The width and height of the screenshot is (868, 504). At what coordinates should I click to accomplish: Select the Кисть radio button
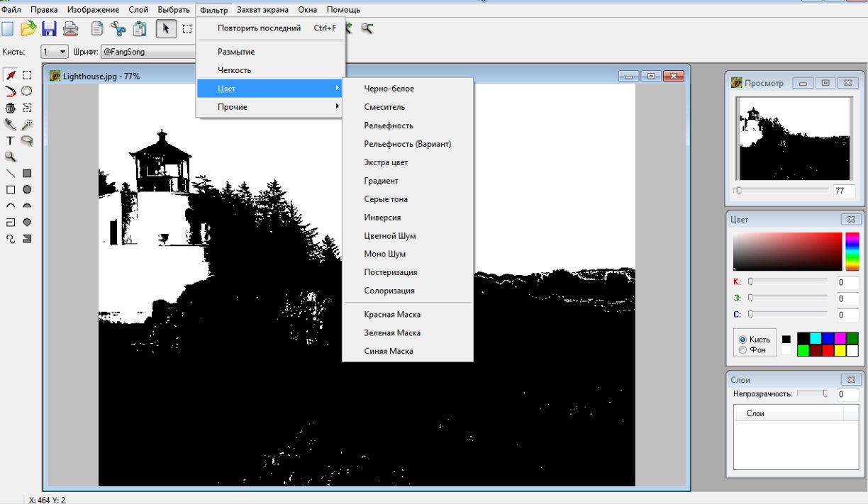pyautogui.click(x=742, y=340)
